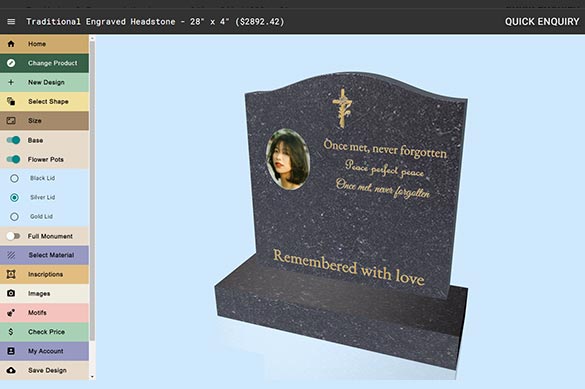
Task: Open the Images menu item
Action: tap(44, 293)
